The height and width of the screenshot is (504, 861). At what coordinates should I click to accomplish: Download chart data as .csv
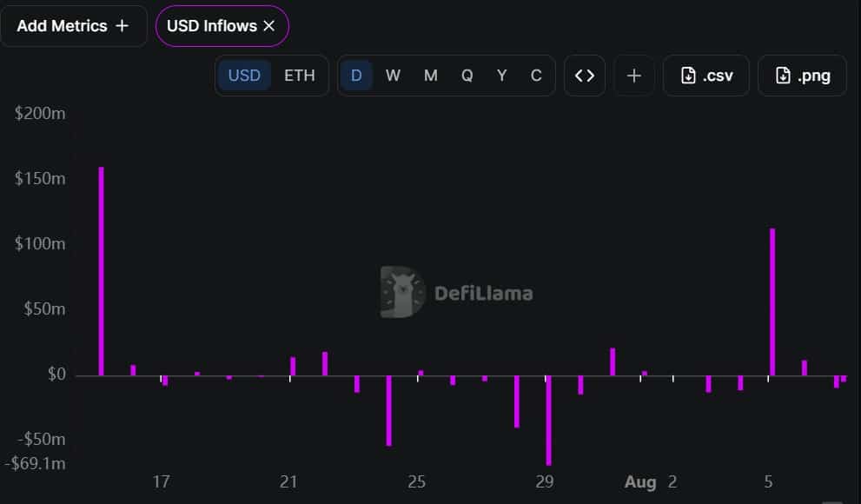[x=706, y=76]
